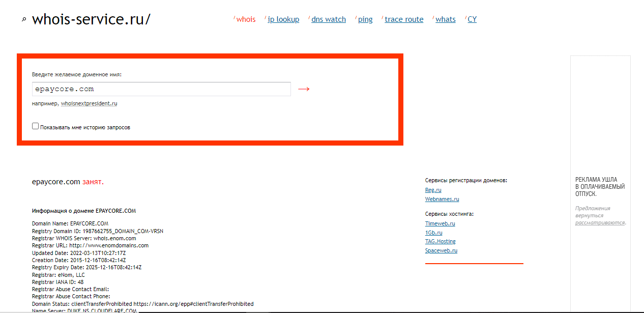This screenshot has width=644, height=313.
Task: Click the whois-service.ru site title
Action: (x=91, y=19)
